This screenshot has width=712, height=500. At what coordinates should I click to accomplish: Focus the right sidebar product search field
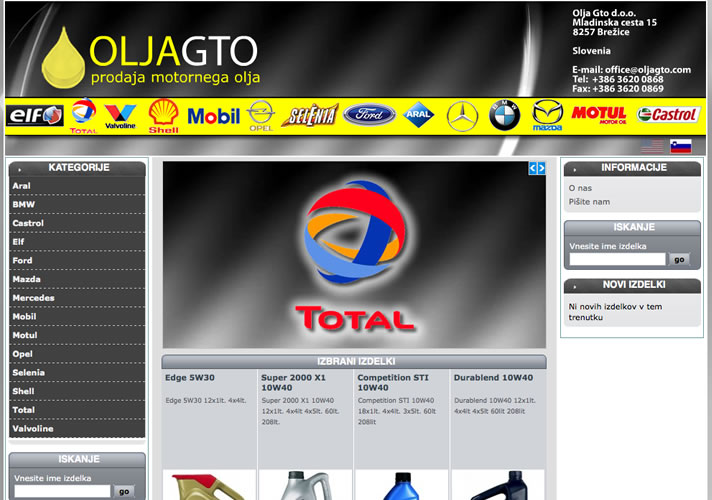pos(616,259)
